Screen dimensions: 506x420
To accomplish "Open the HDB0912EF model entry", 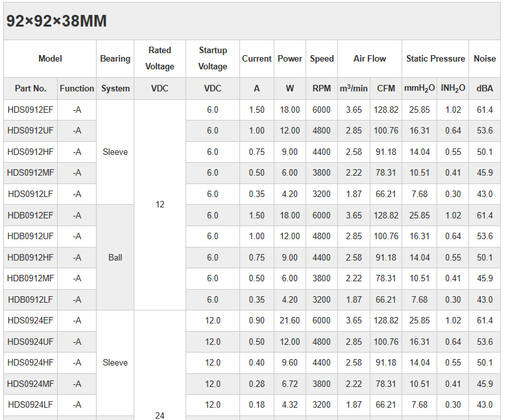I will click(x=30, y=216).
